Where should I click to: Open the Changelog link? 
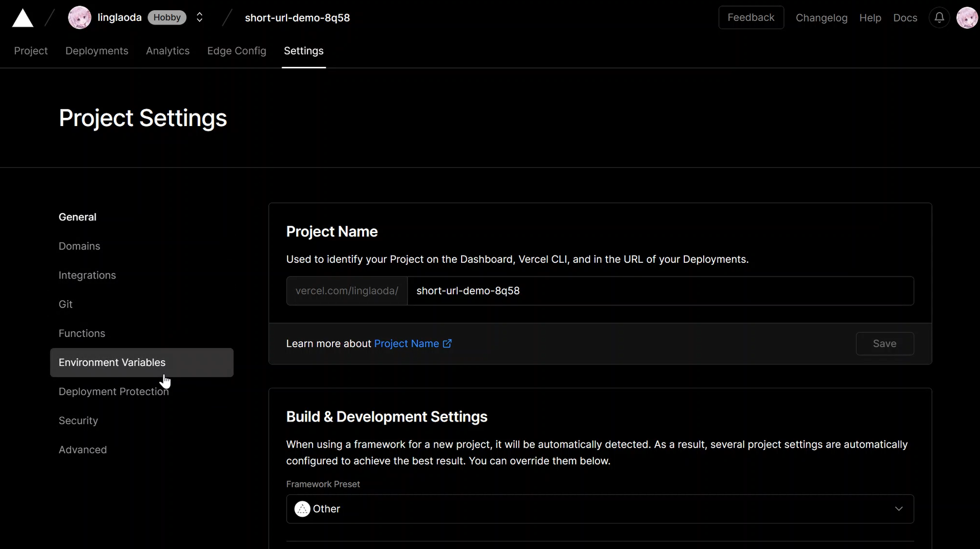pos(821,18)
